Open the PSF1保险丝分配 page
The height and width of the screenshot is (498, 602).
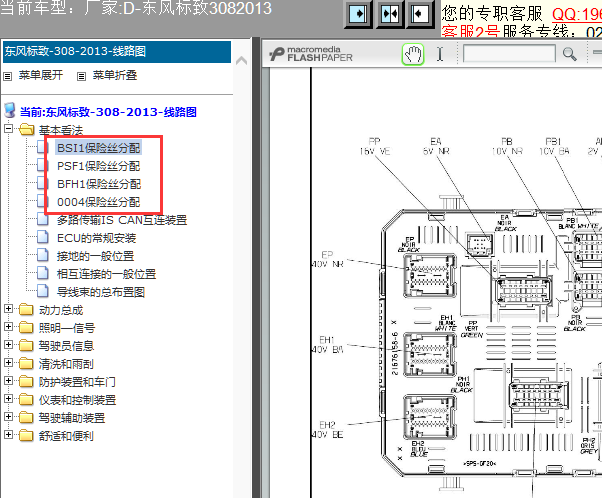[99, 166]
